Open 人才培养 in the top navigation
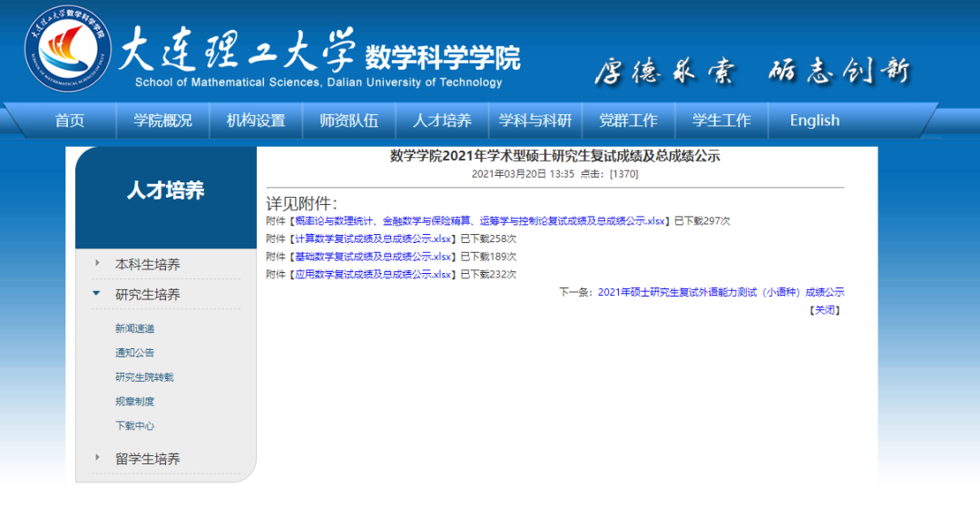Viewport: 980px width, 516px height. [x=442, y=121]
